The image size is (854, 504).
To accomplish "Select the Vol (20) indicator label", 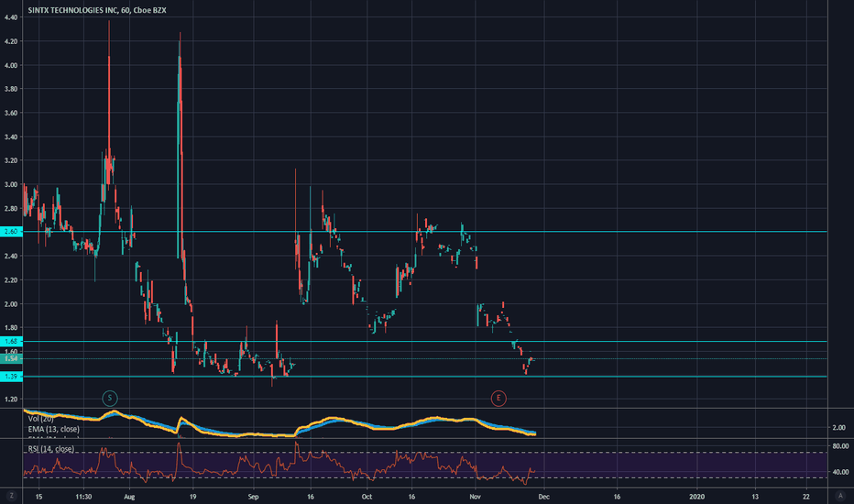I will pos(41,419).
